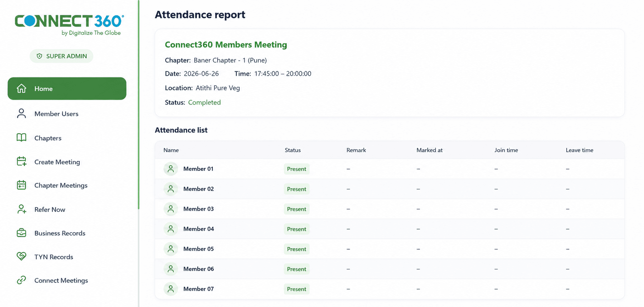Click the Member 03 name

pyautogui.click(x=198, y=209)
